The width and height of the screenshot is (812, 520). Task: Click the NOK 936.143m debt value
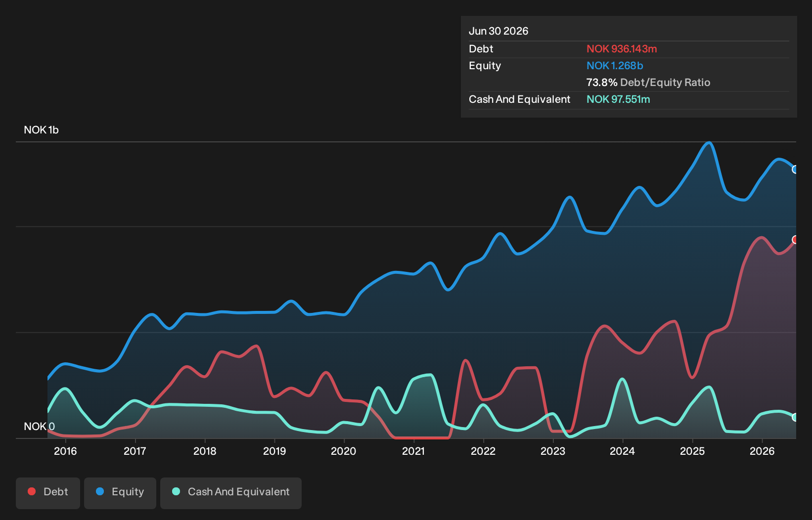coord(622,49)
